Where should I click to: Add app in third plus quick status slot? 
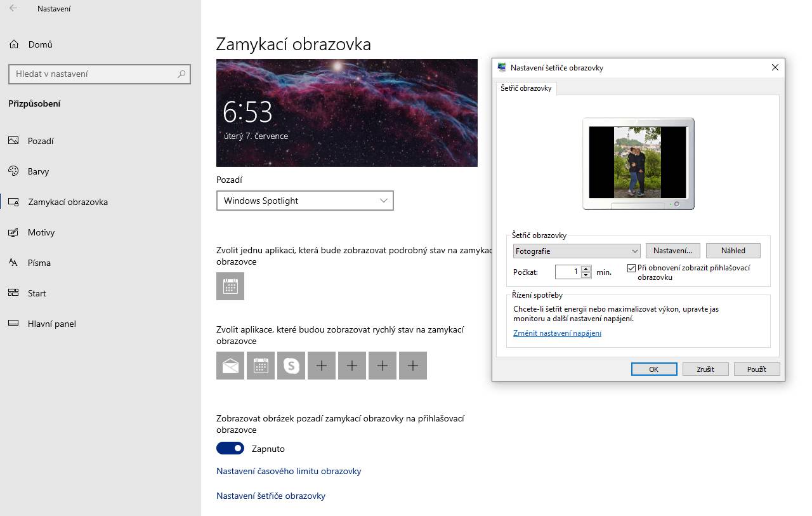point(383,366)
